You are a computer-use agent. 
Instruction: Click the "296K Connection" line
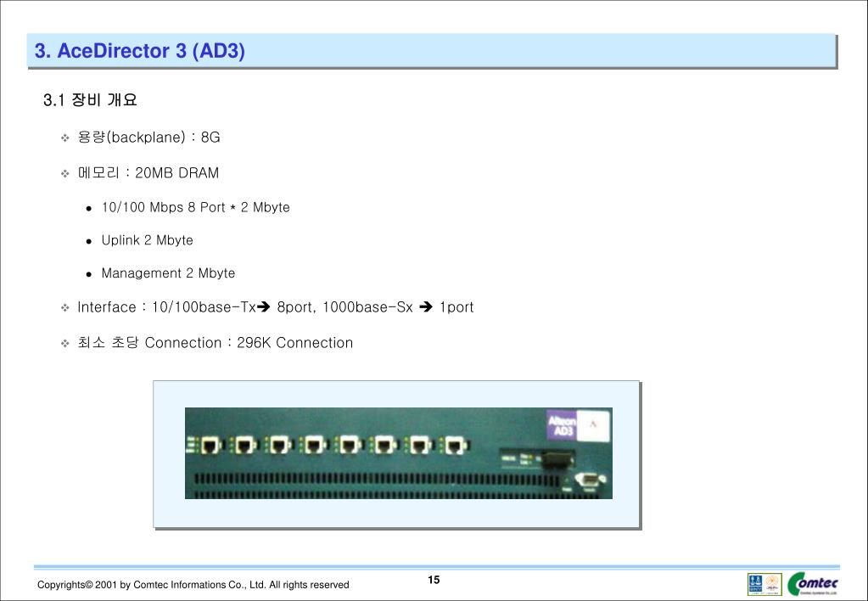click(215, 342)
